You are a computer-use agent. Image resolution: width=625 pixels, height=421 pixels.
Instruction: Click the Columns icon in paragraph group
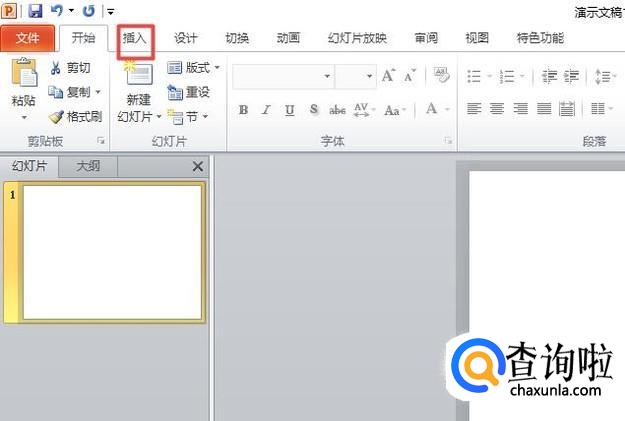597,108
